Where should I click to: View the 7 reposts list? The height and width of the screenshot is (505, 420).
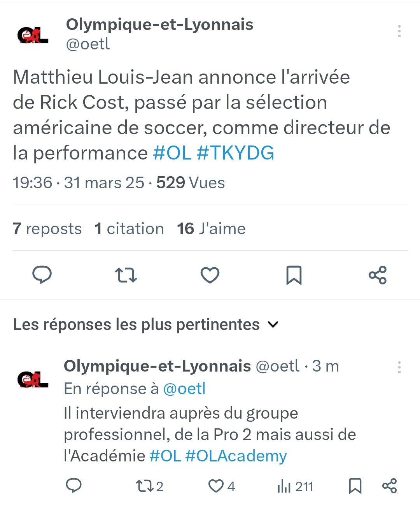47,229
